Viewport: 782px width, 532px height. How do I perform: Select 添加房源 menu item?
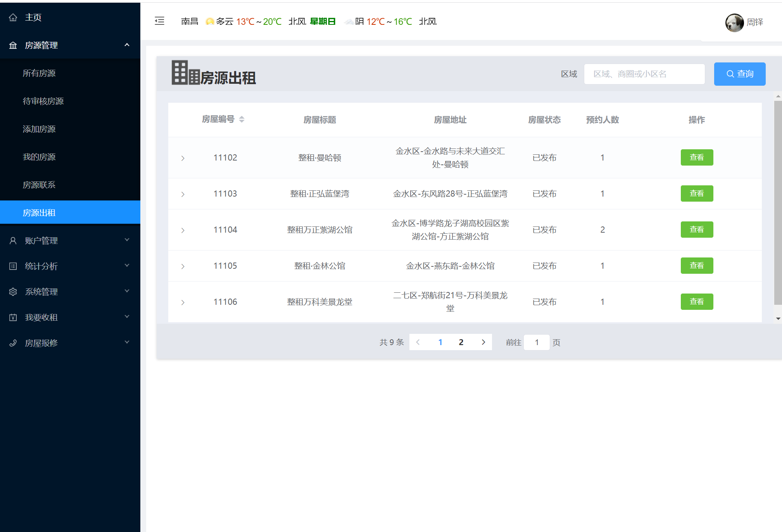click(x=39, y=129)
